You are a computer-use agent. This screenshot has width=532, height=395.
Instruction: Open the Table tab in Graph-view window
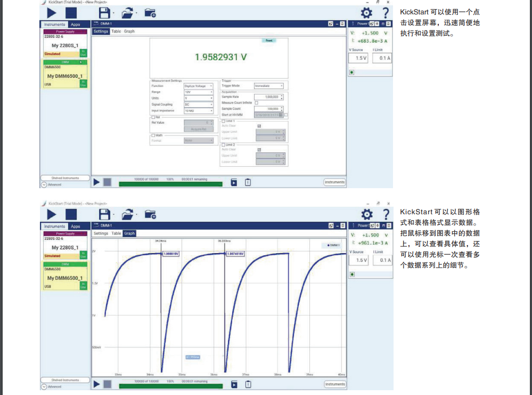(116, 233)
